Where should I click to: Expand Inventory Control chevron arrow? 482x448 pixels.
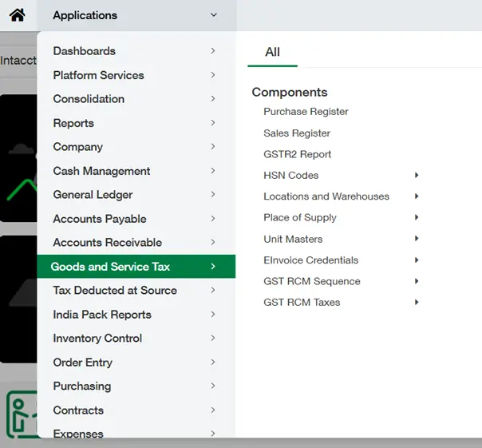(213, 338)
